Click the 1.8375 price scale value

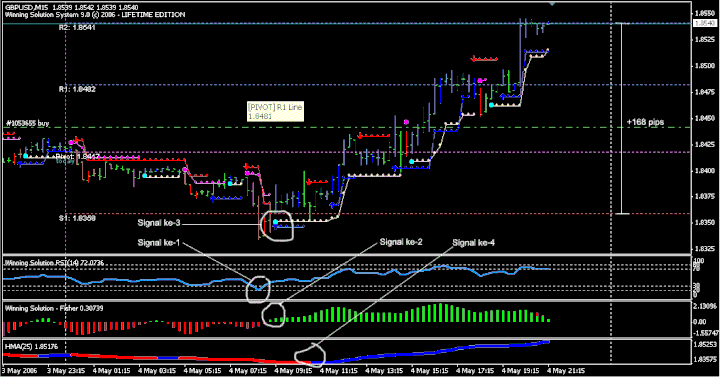click(x=705, y=196)
